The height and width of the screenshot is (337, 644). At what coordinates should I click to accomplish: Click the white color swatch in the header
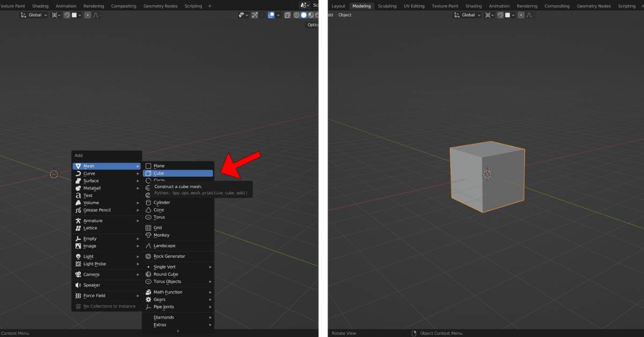(74, 15)
